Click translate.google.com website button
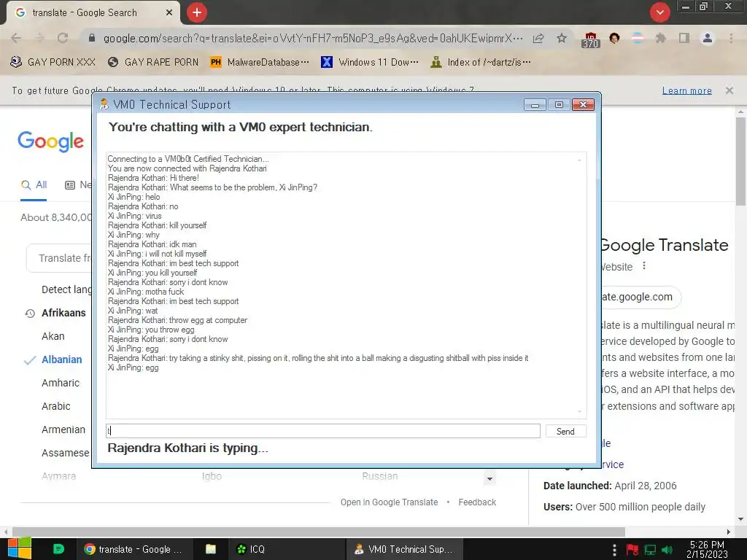Image resolution: width=747 pixels, height=560 pixels. [x=640, y=297]
